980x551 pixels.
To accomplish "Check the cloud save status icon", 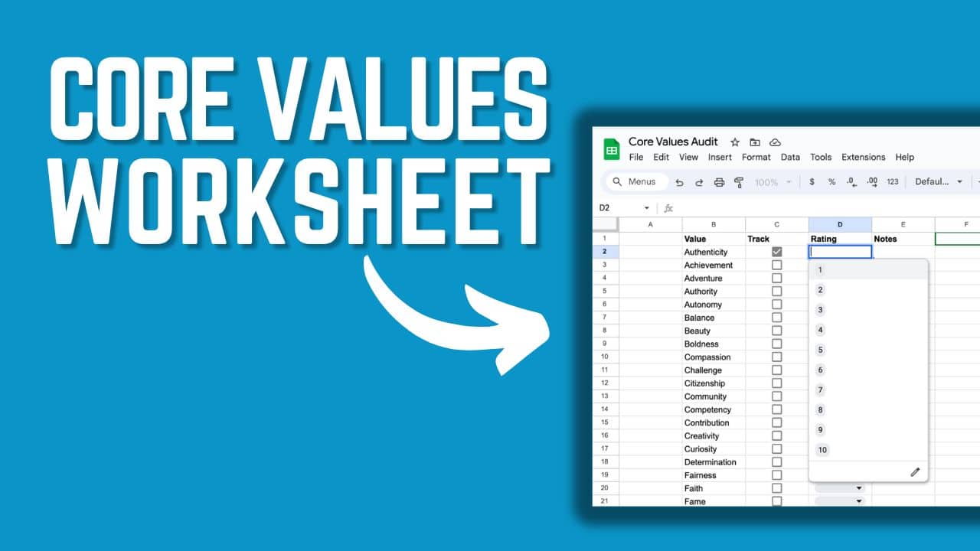I will (775, 142).
